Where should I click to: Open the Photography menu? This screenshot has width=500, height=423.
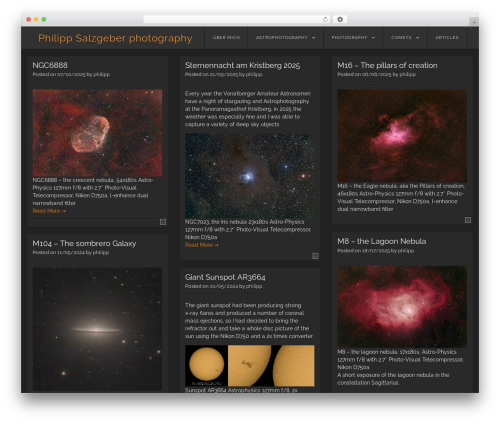[x=349, y=38]
